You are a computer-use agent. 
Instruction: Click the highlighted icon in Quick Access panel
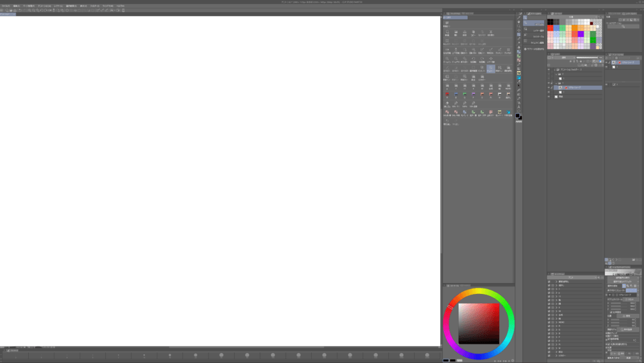tap(491, 68)
